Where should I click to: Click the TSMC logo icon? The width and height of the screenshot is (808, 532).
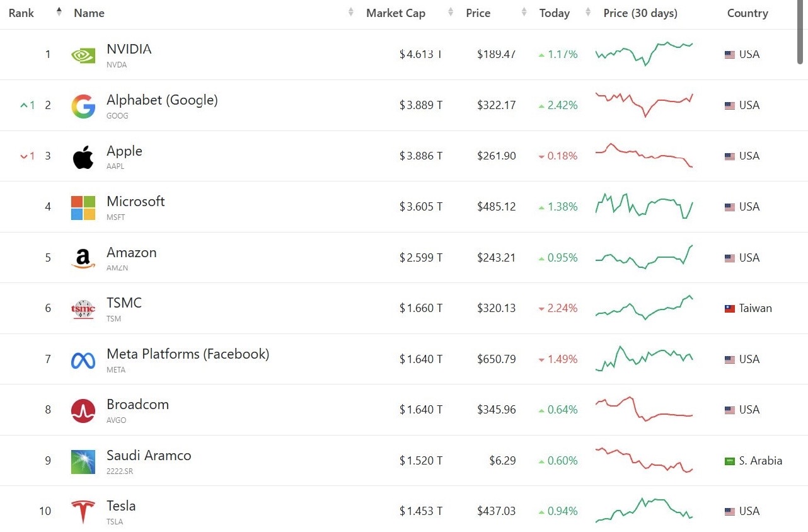pyautogui.click(x=83, y=309)
